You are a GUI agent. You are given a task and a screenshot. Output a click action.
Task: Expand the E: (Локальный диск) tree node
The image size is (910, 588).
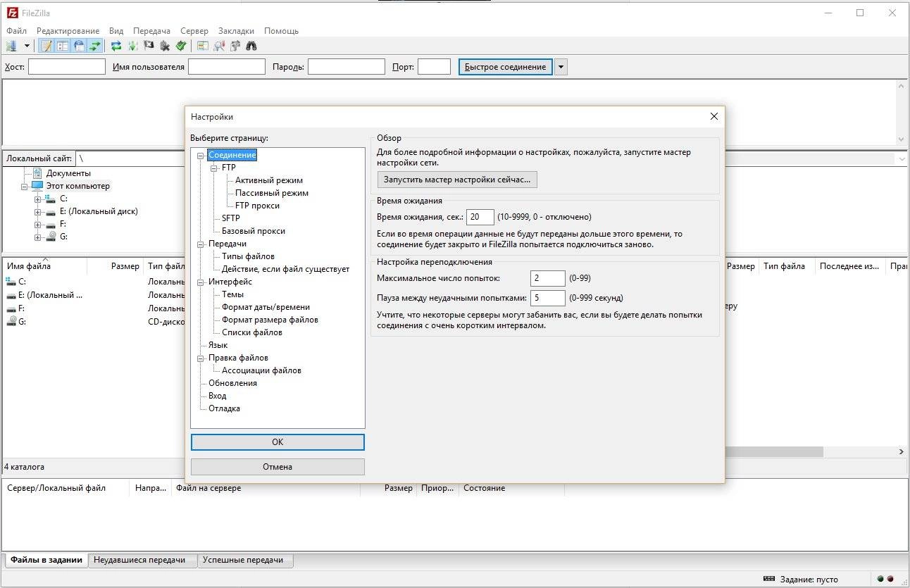(x=37, y=212)
